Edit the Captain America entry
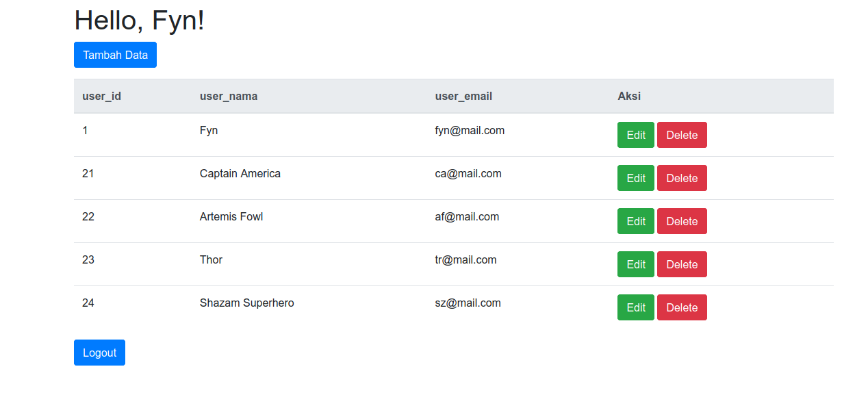This screenshot has height=395, width=868. [x=636, y=178]
